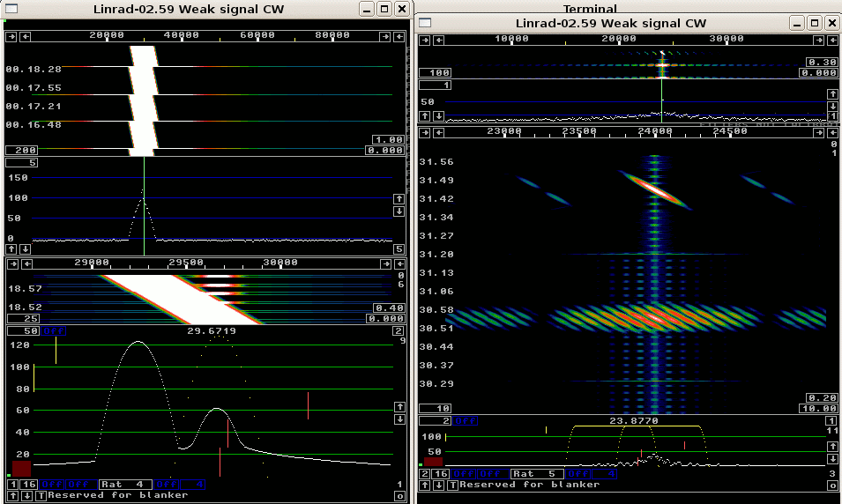Viewport: 842px width, 504px height.
Task: Click the left-arrow beside 29000 on the left window's scale
Action: tap(26, 263)
